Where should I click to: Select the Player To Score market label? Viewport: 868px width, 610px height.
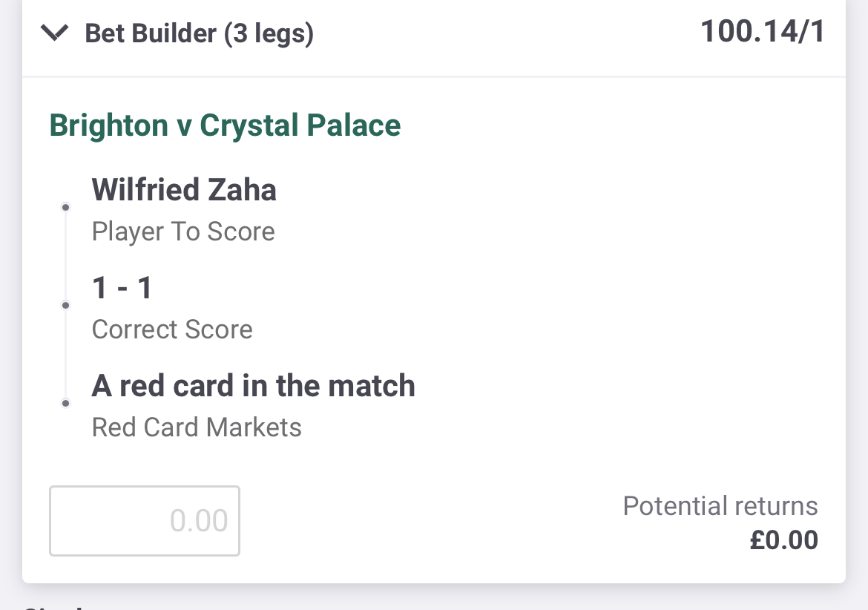pyautogui.click(x=183, y=232)
